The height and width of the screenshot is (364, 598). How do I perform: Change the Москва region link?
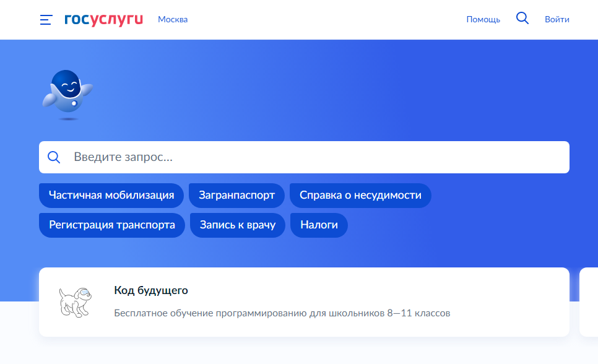pyautogui.click(x=173, y=19)
